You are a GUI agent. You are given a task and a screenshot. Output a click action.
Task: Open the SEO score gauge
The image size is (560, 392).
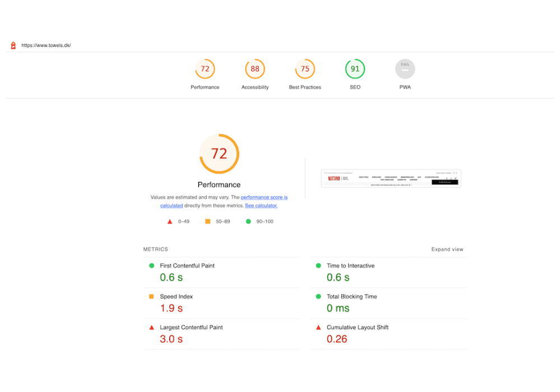point(355,69)
